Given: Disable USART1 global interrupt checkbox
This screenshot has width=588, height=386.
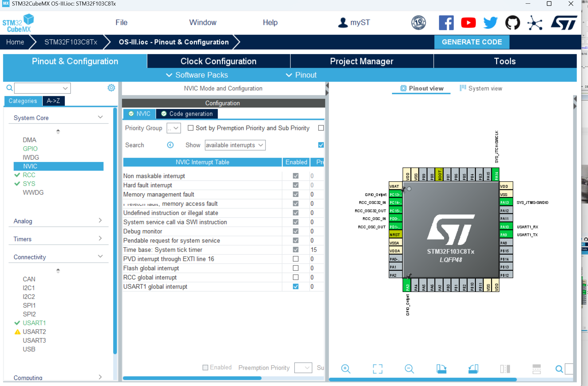Looking at the screenshot, I should click(x=296, y=286).
